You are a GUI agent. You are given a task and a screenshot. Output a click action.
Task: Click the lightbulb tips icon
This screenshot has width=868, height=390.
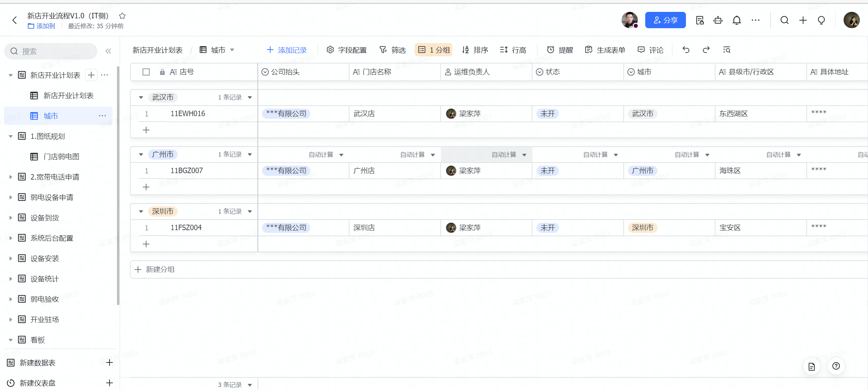click(x=821, y=20)
